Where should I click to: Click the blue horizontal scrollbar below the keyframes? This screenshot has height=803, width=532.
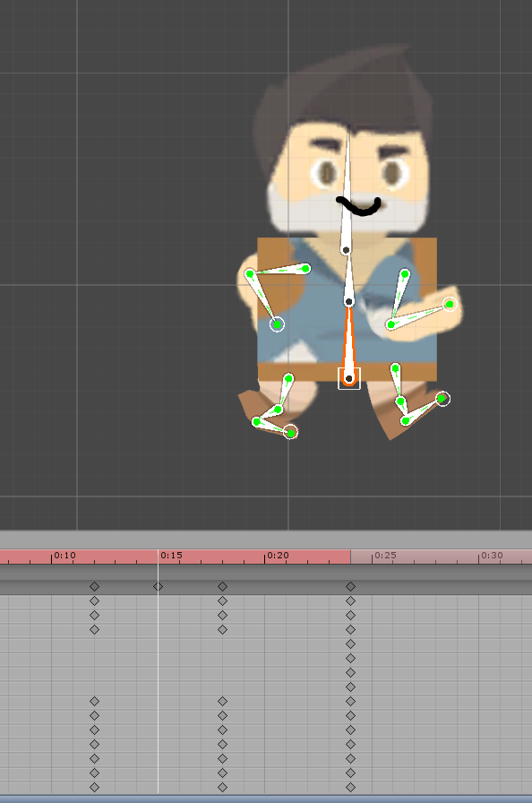point(266,799)
